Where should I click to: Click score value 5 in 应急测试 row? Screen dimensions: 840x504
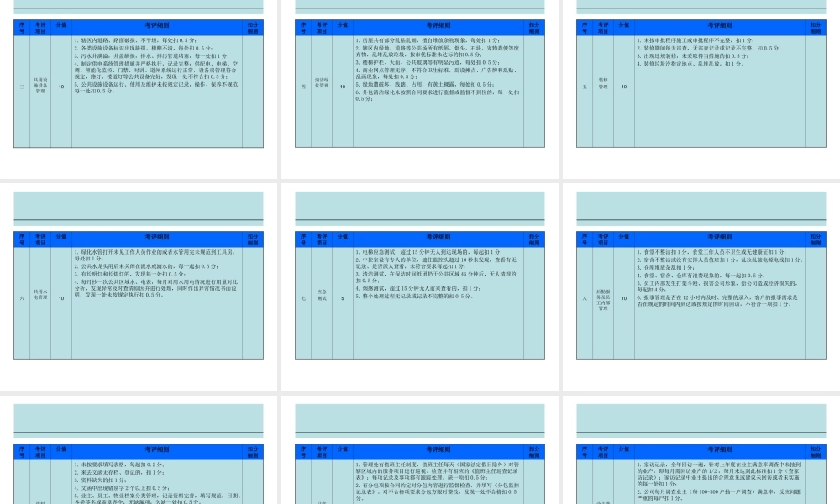coord(343,297)
